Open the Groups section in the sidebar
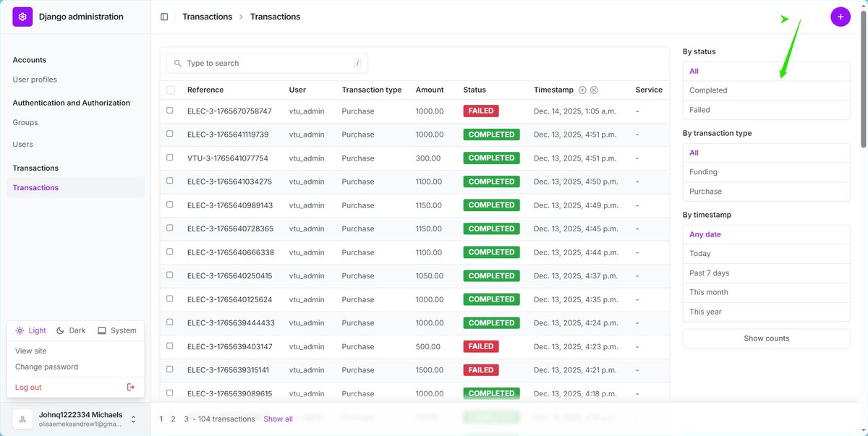The height and width of the screenshot is (436, 868). pyautogui.click(x=25, y=122)
